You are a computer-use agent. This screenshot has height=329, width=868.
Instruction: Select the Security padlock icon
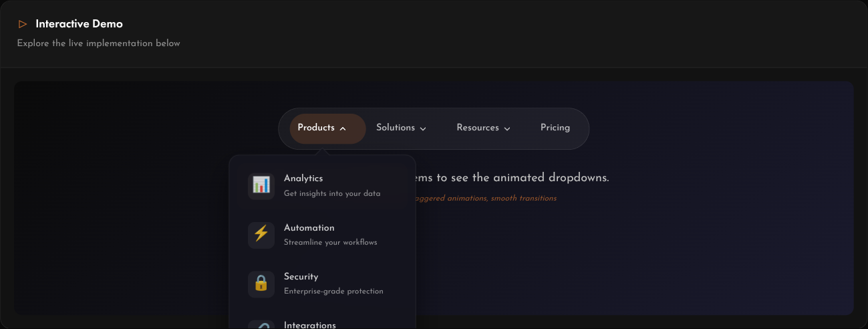point(261,284)
